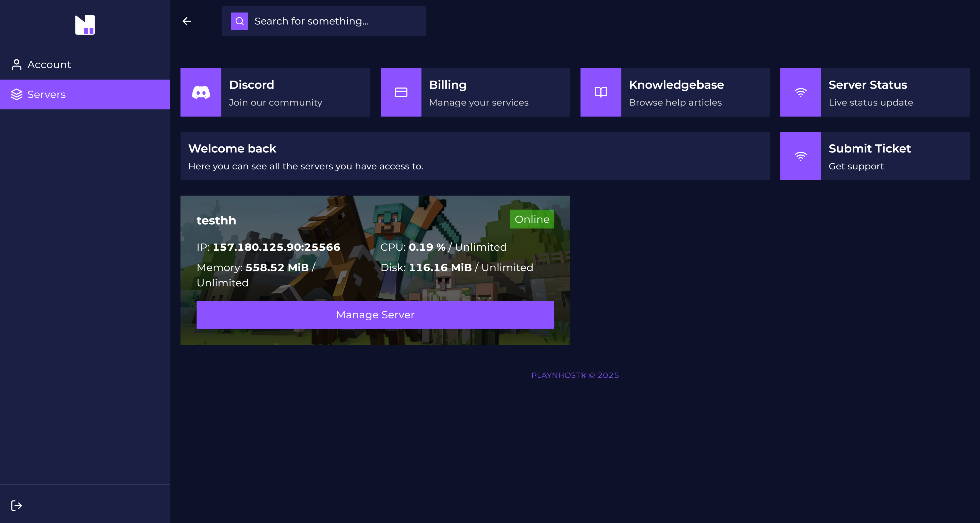The image size is (980, 523).
Task: Focus the 'Search for something...' field
Action: (x=324, y=21)
